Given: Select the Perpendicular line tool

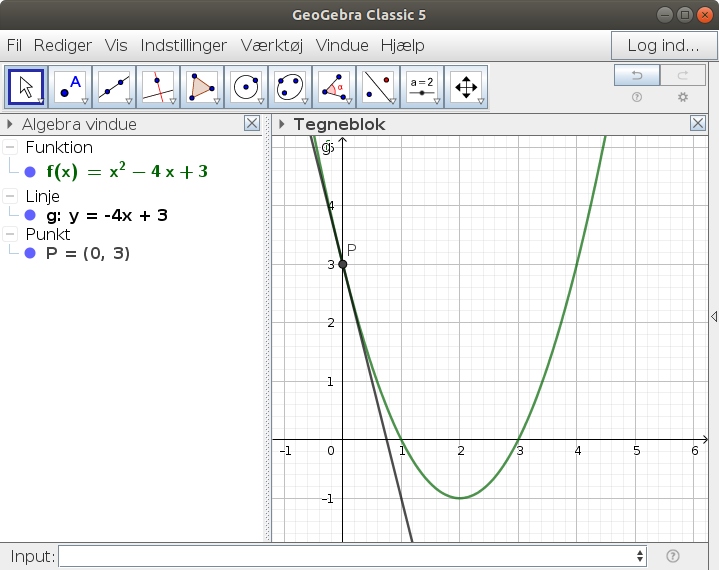Looking at the screenshot, I should (158, 87).
